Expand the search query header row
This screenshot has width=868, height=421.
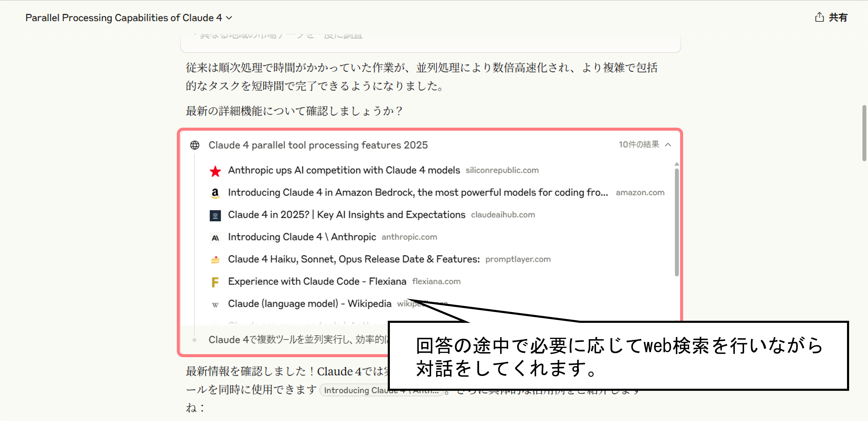318,145
